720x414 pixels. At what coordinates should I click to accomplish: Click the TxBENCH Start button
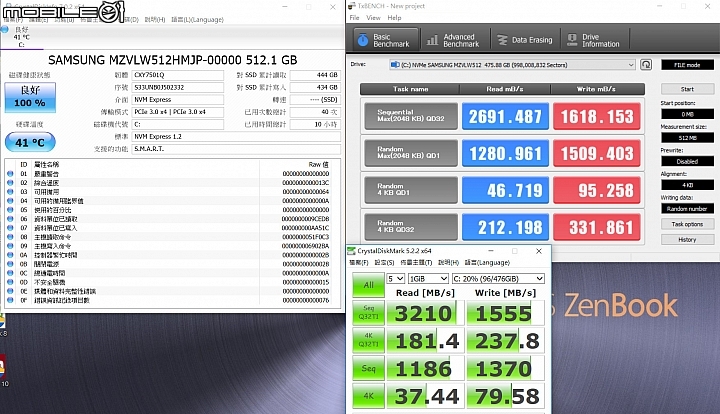[x=687, y=89]
